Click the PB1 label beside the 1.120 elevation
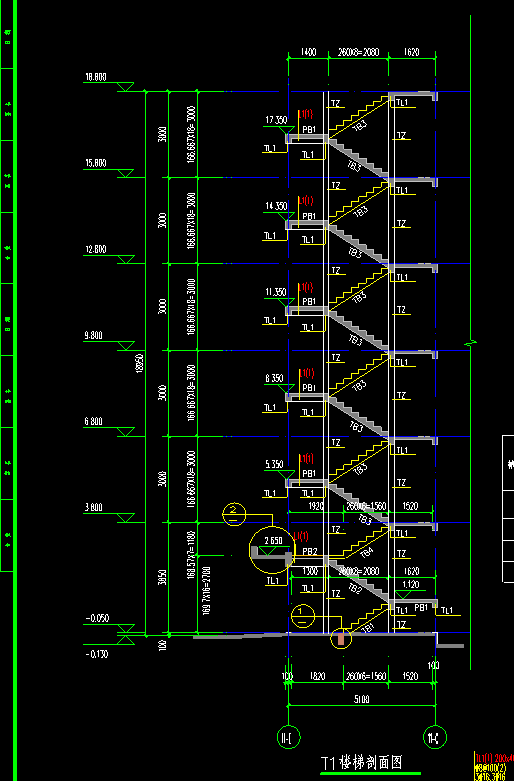Viewport: 514px width, 781px height. click(421, 608)
